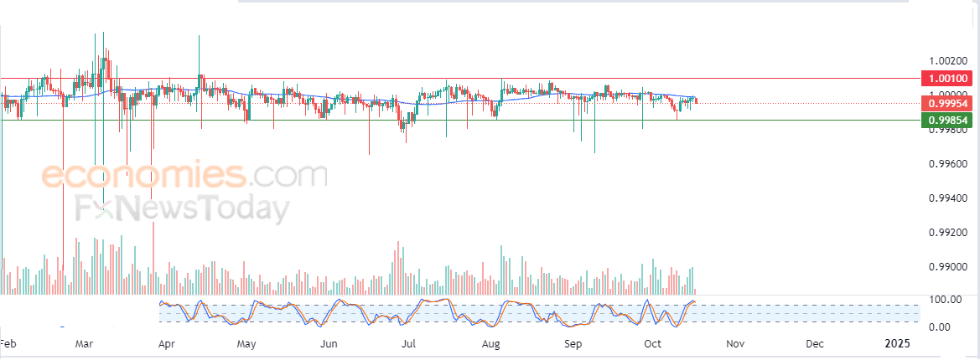This screenshot has height=360, width=980.
Task: Select the Aug label on time axis
Action: pyautogui.click(x=492, y=344)
